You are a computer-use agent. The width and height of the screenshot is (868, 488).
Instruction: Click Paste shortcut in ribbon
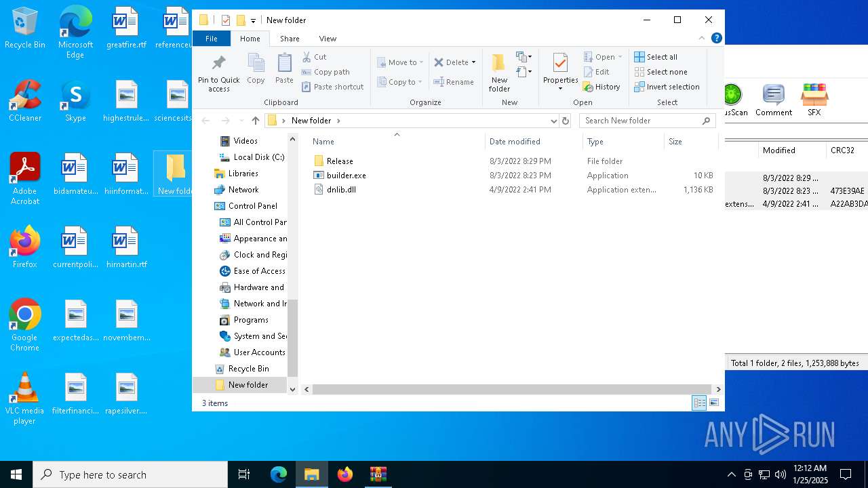[332, 87]
